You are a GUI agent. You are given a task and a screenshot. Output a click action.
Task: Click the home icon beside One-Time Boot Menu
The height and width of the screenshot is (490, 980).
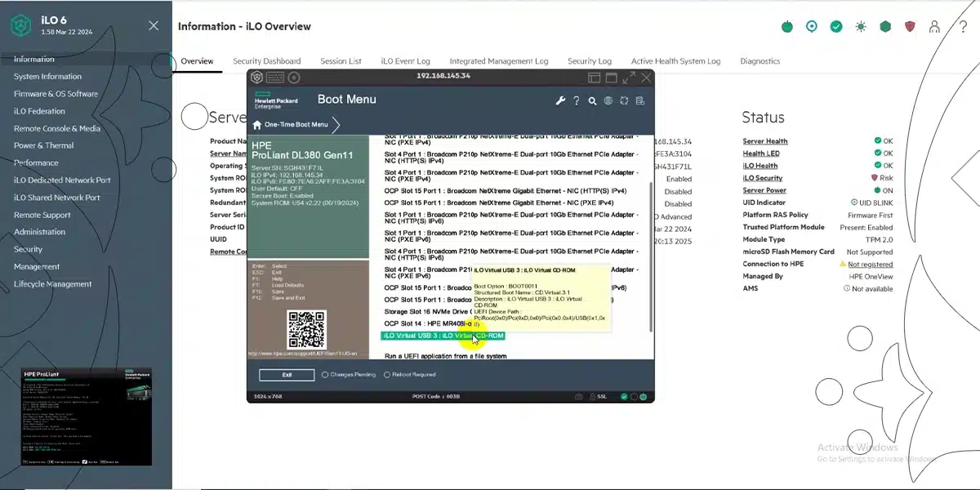point(257,125)
